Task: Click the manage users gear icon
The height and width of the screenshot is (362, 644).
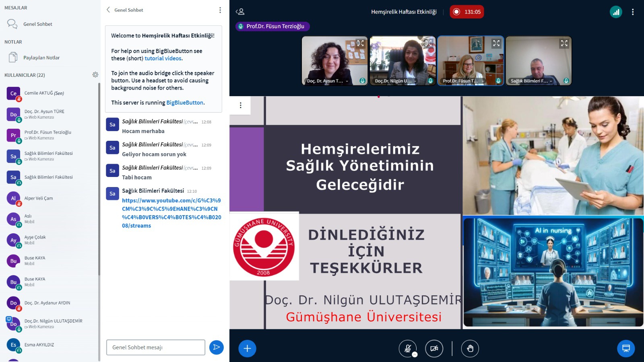Action: pyautogui.click(x=95, y=75)
